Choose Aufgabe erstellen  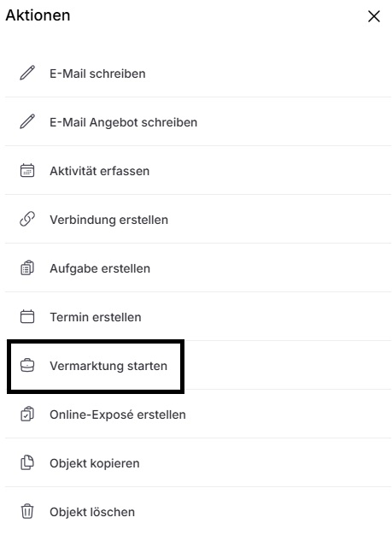pyautogui.click(x=198, y=268)
